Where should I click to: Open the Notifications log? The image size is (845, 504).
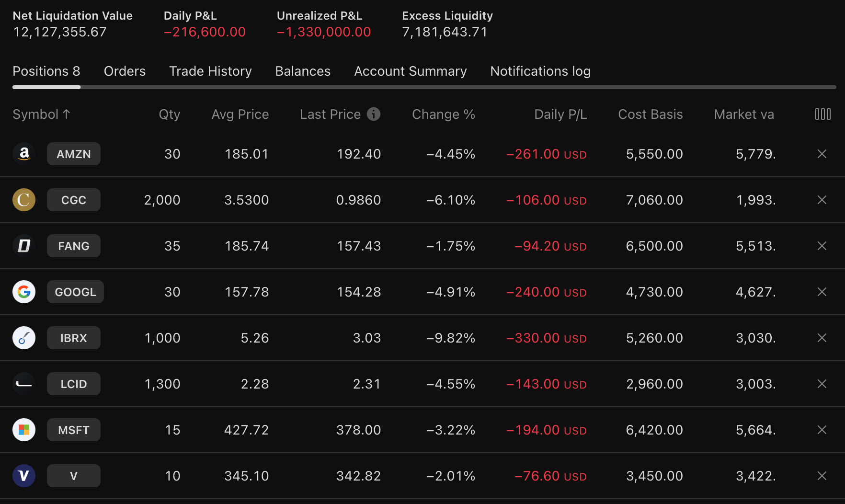(x=540, y=71)
